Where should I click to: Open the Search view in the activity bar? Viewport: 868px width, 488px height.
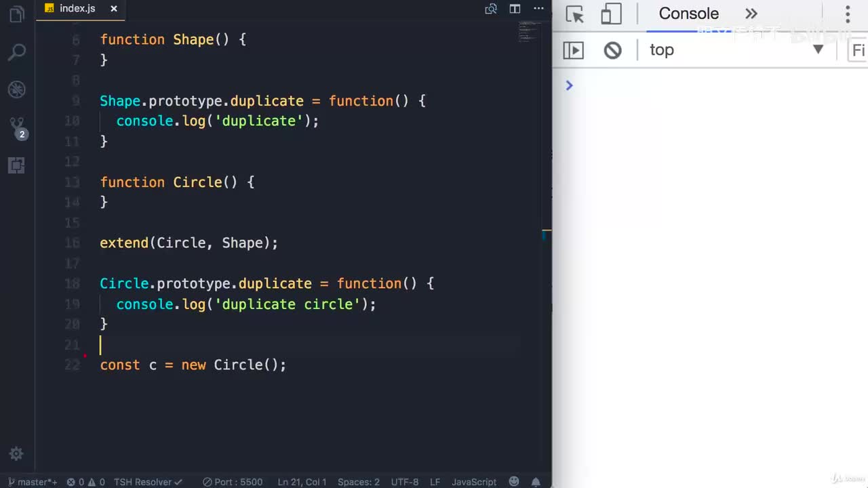click(17, 52)
